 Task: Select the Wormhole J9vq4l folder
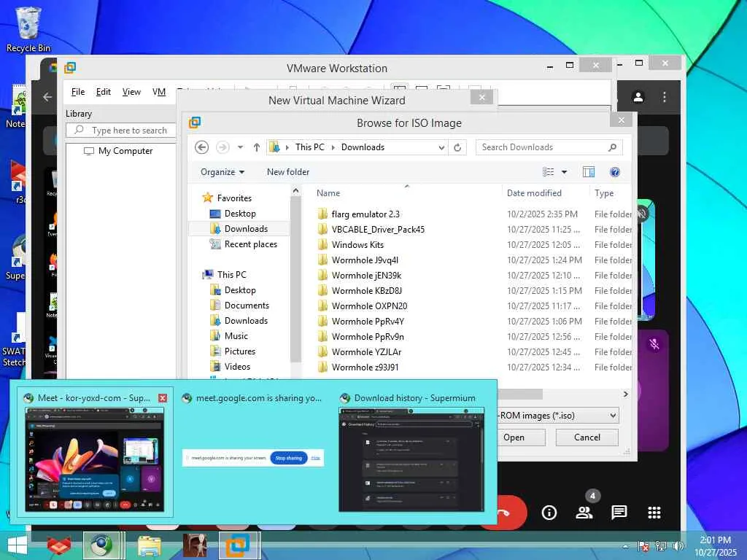pyautogui.click(x=357, y=260)
